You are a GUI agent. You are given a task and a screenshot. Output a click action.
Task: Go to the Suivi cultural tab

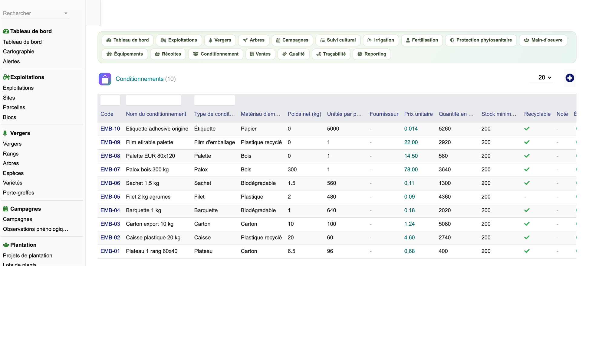click(x=338, y=40)
